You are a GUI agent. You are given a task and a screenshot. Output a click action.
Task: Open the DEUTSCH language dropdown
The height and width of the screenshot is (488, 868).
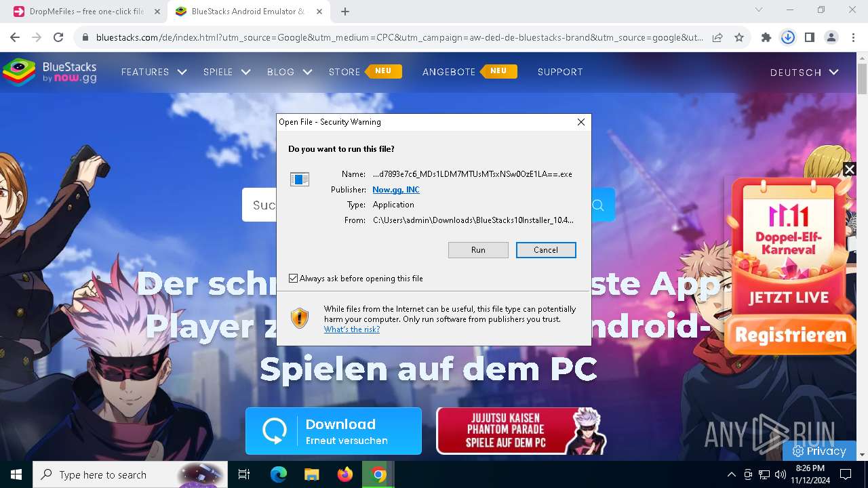804,72
